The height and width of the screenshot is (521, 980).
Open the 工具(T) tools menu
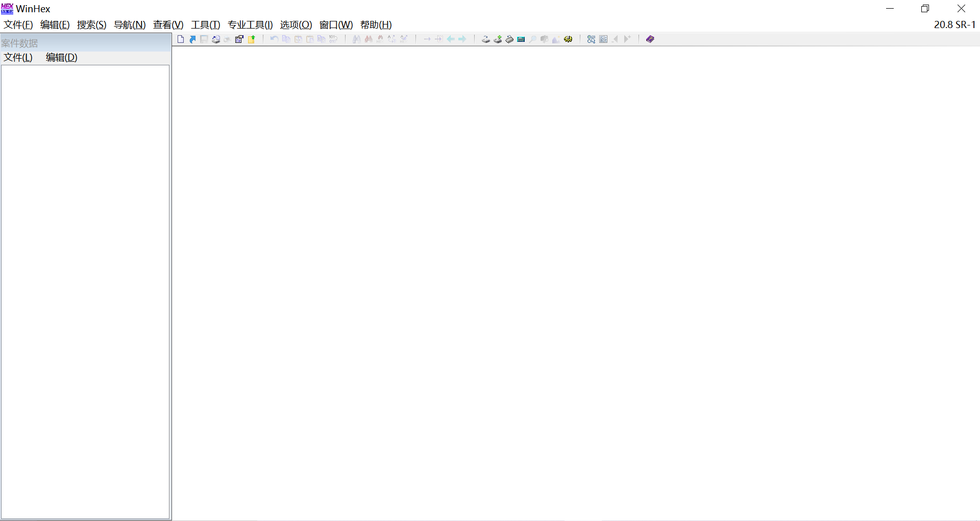[206, 25]
